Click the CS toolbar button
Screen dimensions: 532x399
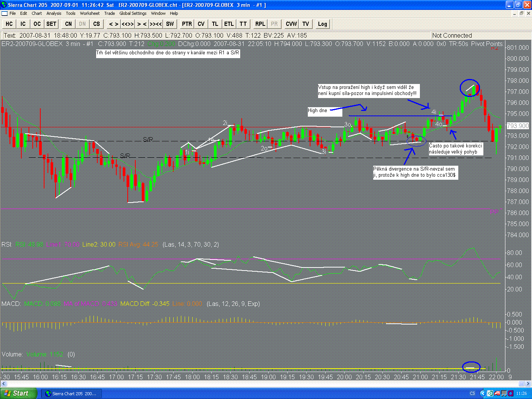click(x=97, y=24)
